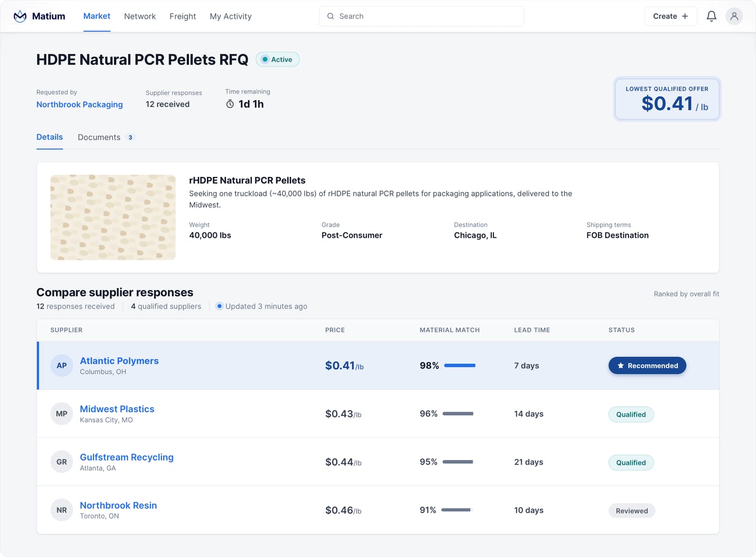Click Qualified badge for Gulfstream Recycling
756x557 pixels.
(x=631, y=463)
